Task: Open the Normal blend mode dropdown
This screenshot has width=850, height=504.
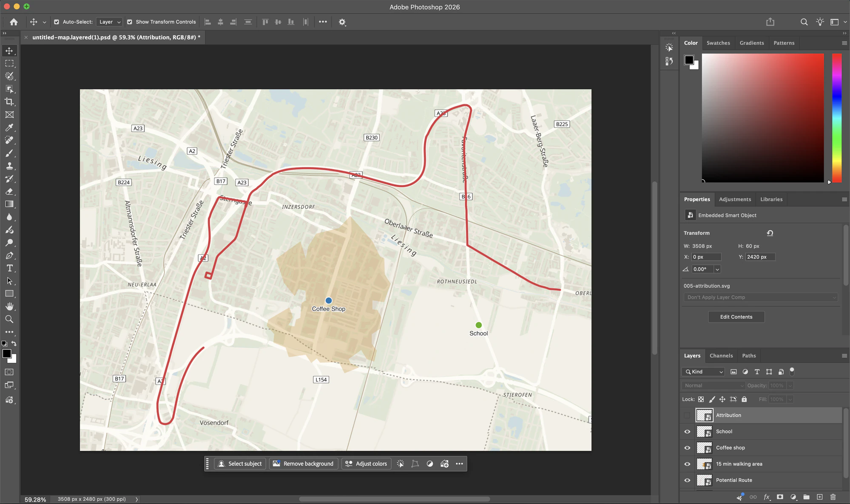Action: click(713, 385)
